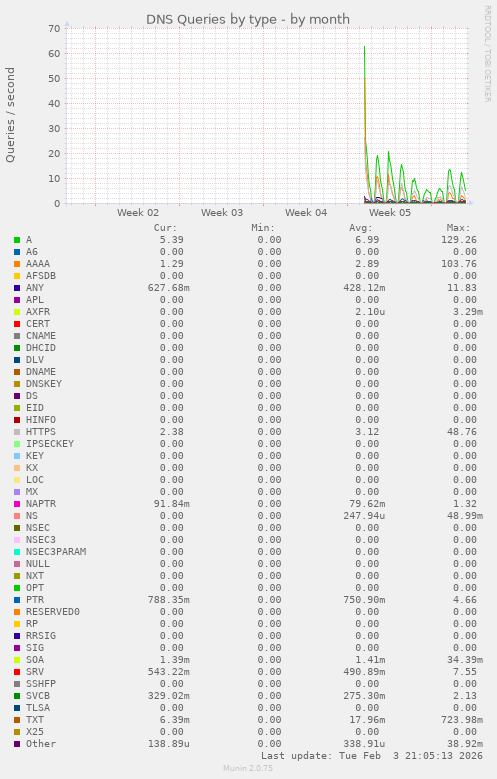Click the Week 02 axis label

point(138,213)
